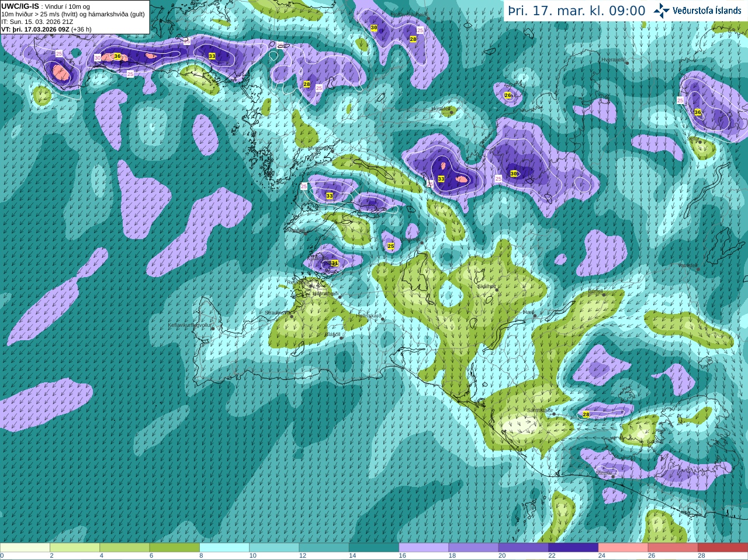Screen dimensions: 748x560
Task: Click the 'IT: Sun. 15. 03. 2026 21Z' line
Action: pos(37,22)
